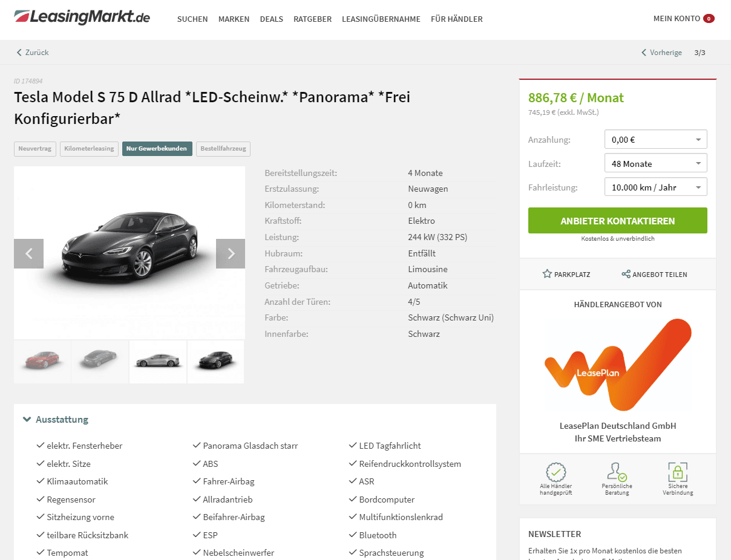Open the Fahrleistung km per year dropdown
Viewport: 731px width, 560px height.
click(655, 187)
